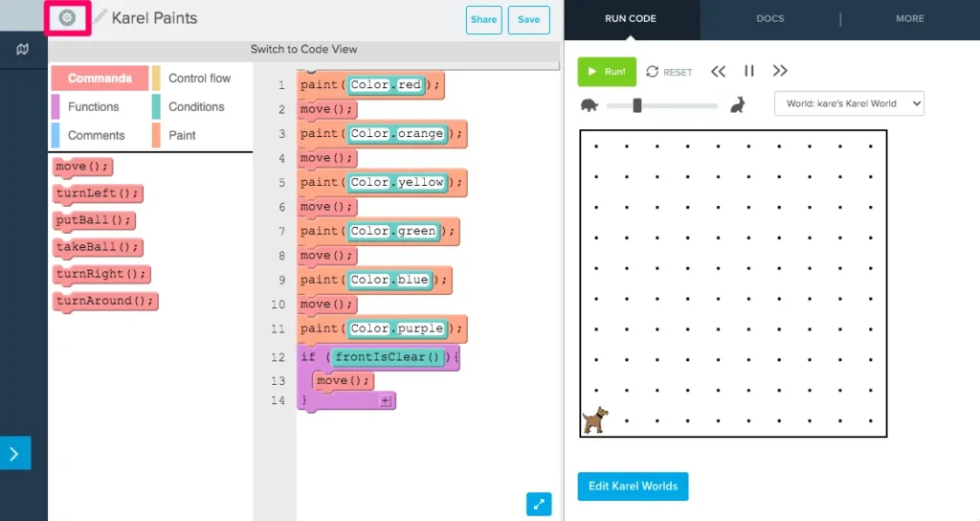The width and height of the screenshot is (980, 521).
Task: Click the pencil icon to rename Karel Paints
Action: pos(100,17)
